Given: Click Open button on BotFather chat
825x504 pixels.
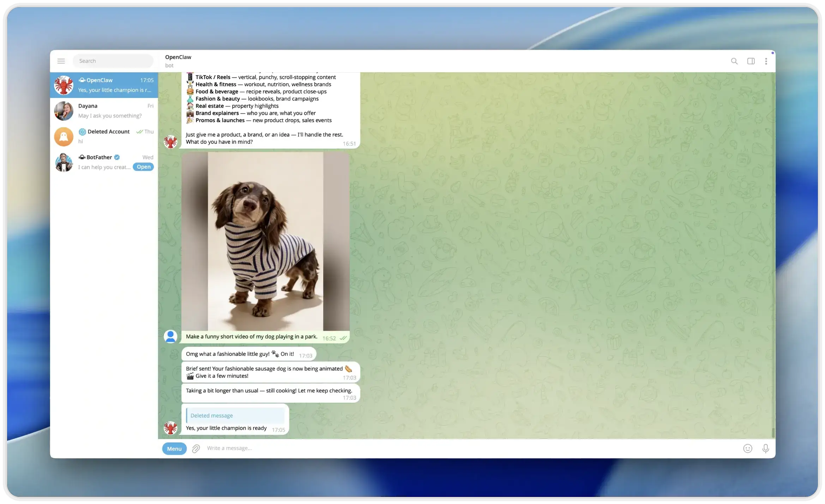Looking at the screenshot, I should 143,167.
